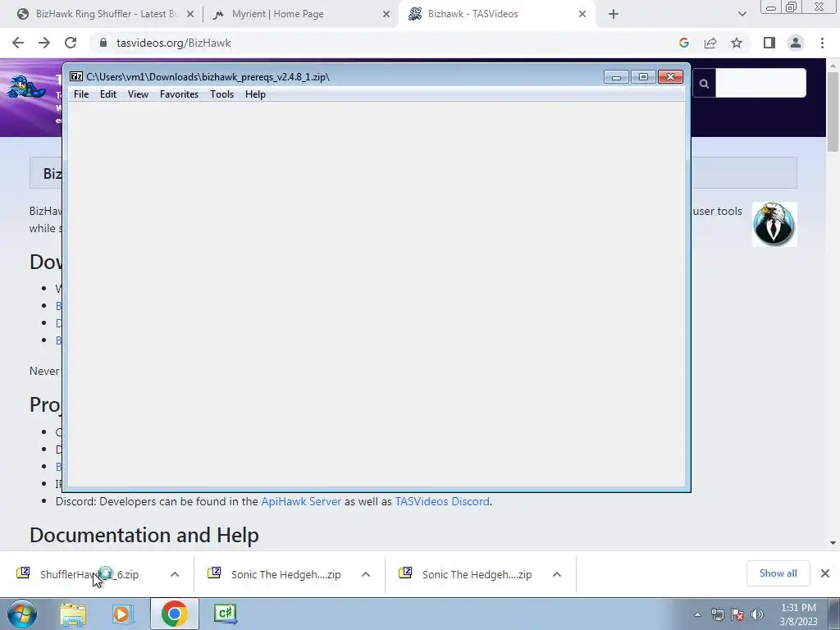Expand options for ShufflerHawk zip download
This screenshot has width=840, height=630.
(x=175, y=574)
